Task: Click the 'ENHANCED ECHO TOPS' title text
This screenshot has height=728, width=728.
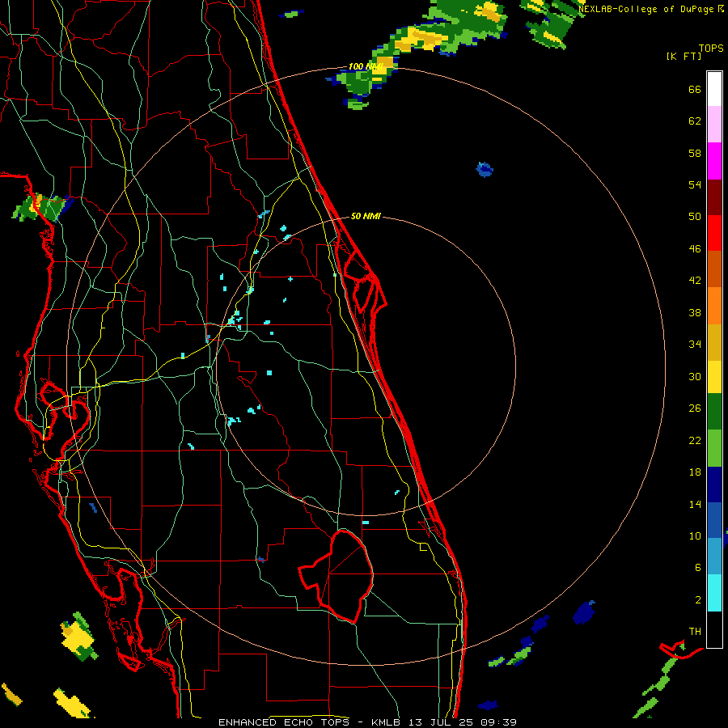Action: tap(284, 722)
